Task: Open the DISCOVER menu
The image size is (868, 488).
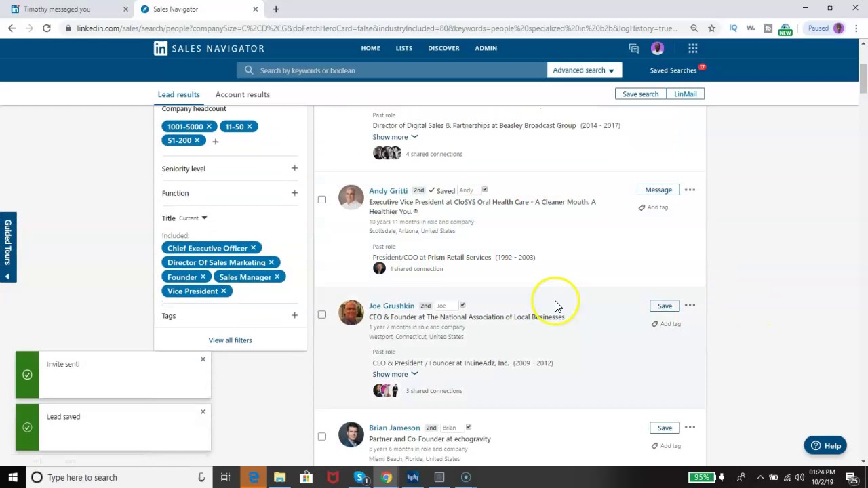Action: coord(443,48)
